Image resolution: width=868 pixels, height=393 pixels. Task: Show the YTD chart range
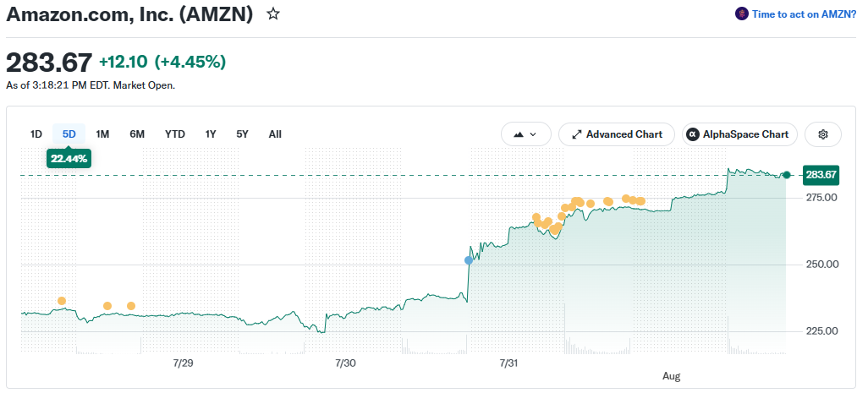(x=175, y=134)
